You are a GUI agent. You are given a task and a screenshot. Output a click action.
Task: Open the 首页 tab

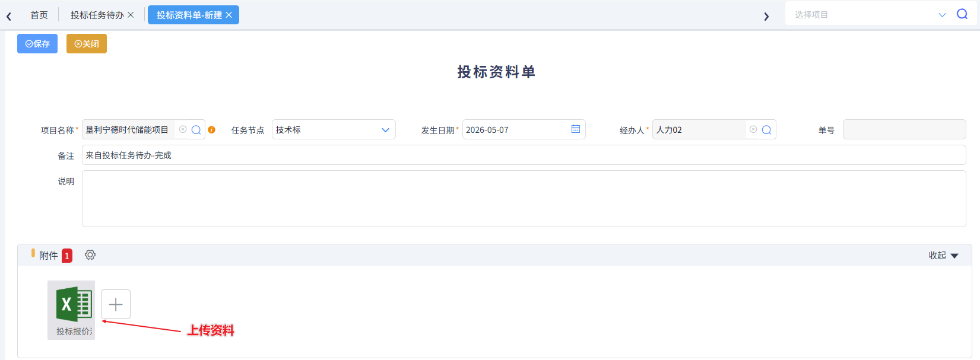pyautogui.click(x=39, y=15)
